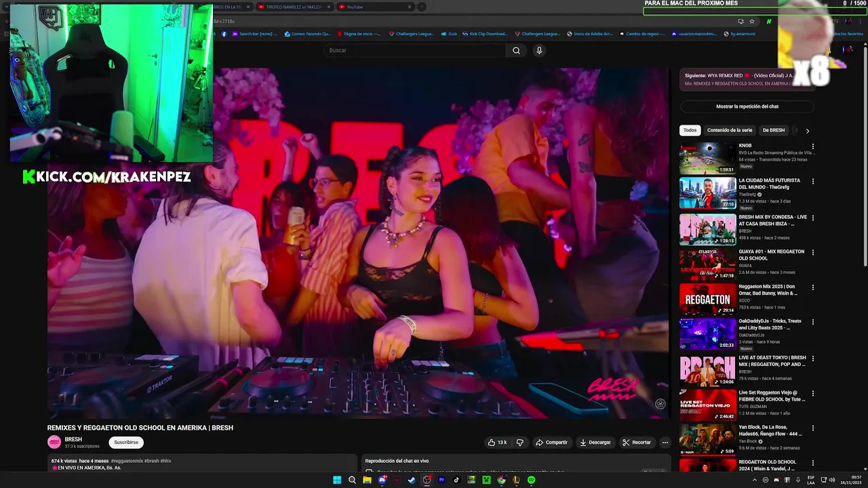Open Windows taskbar search
The width and height of the screenshot is (868, 488).
pyautogui.click(x=352, y=480)
